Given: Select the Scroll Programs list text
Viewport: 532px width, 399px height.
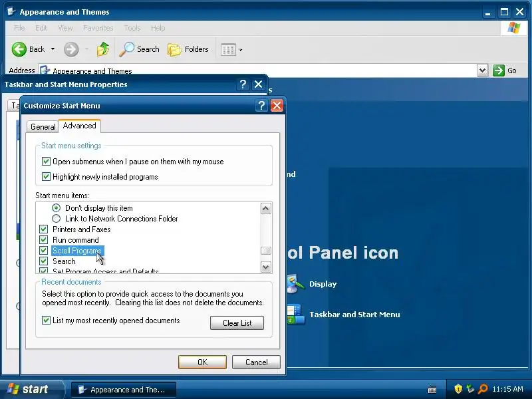Looking at the screenshot, I should [77, 251].
